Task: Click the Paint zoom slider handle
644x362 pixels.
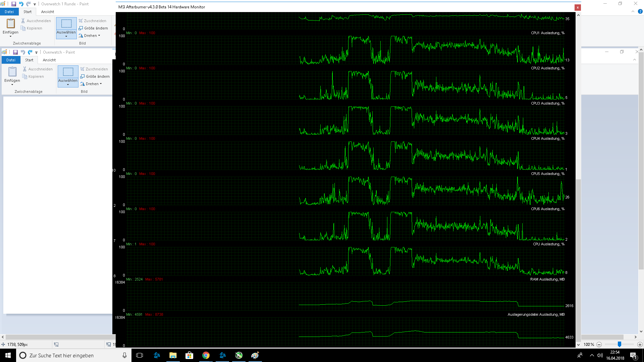Action: tap(620, 345)
